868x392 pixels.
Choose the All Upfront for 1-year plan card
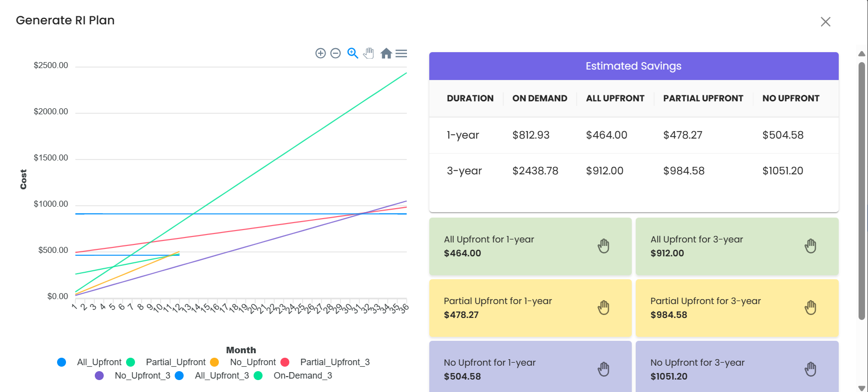click(x=530, y=246)
